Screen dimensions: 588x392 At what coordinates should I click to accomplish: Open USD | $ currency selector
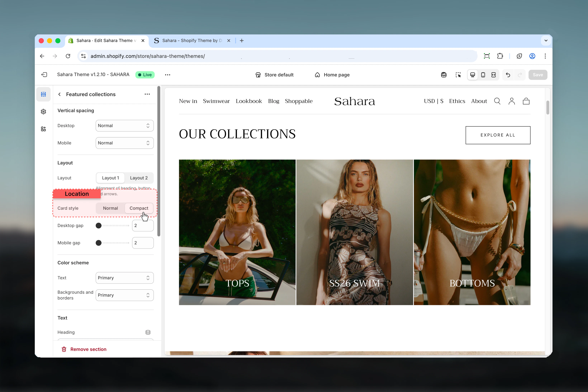[434, 101]
